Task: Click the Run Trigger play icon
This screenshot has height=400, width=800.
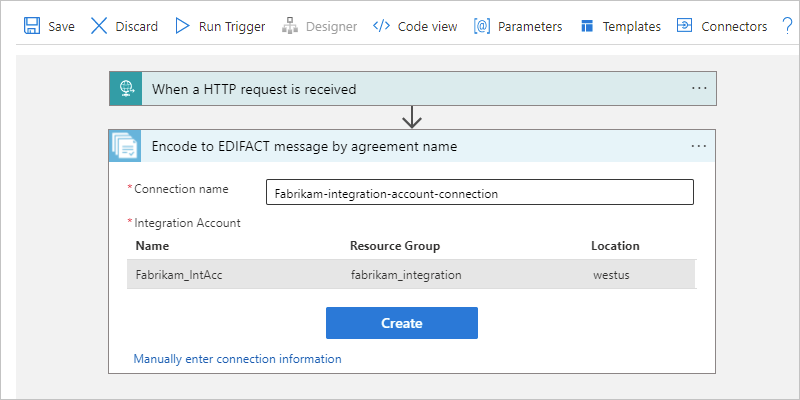Action: click(182, 26)
